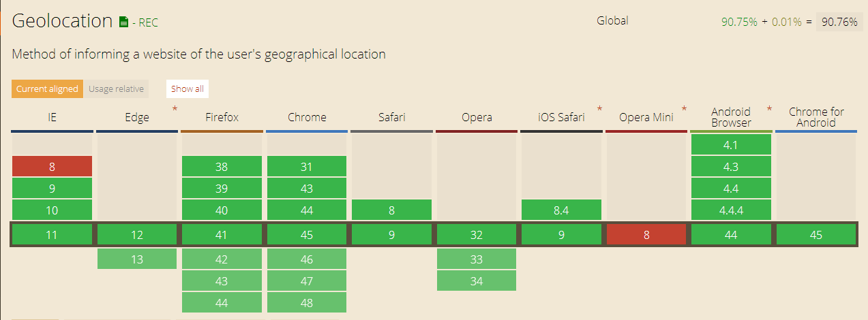Viewport: 868px width, 320px height.
Task: Select the Opera 34 version cell
Action: coord(477,281)
